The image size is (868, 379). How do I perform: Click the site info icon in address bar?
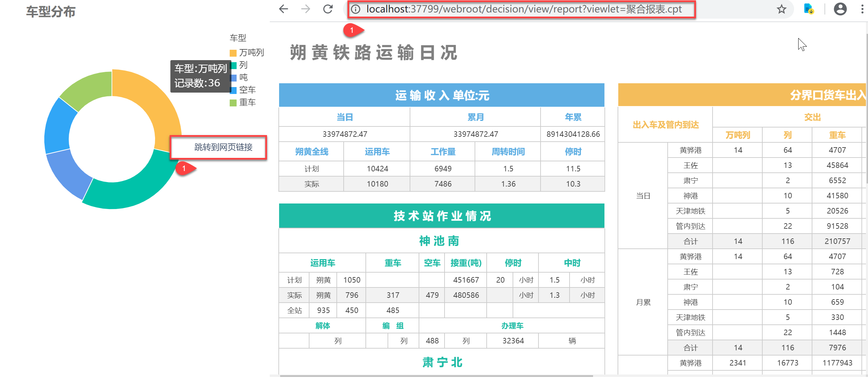[356, 9]
